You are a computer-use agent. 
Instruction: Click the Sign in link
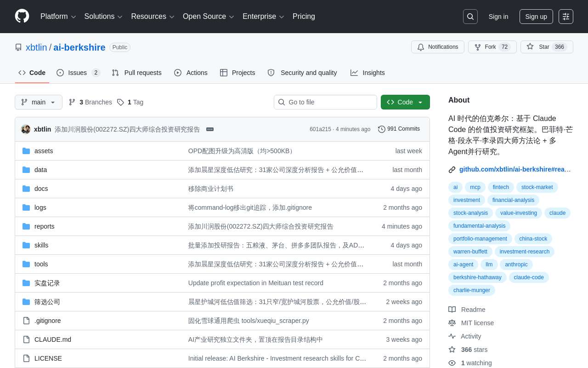coord(498,17)
